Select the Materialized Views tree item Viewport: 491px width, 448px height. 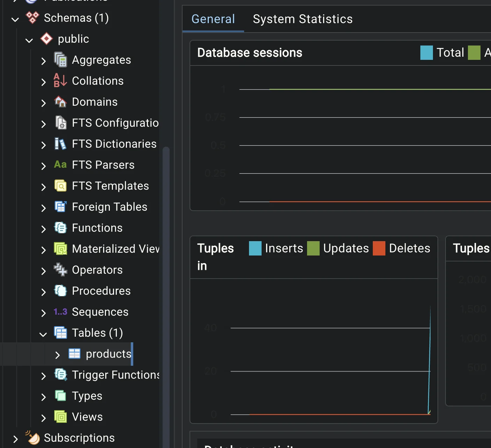[x=115, y=249]
